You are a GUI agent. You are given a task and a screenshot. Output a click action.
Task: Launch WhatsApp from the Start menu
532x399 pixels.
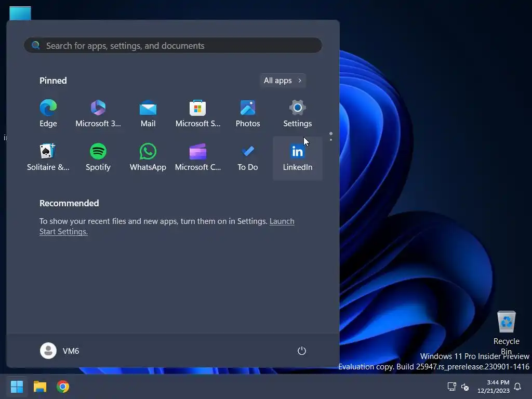[x=148, y=158]
